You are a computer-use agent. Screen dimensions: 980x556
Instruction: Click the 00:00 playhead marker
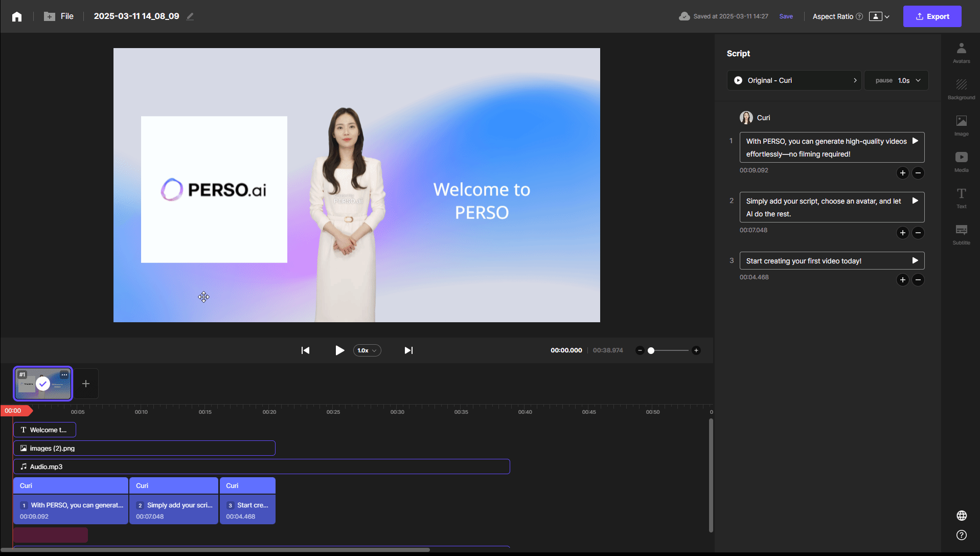[16, 411]
